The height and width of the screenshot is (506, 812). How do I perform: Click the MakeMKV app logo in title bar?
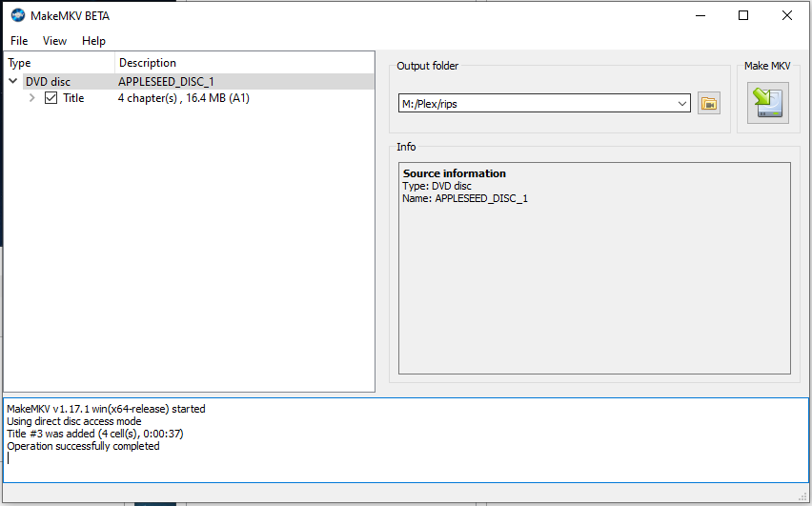(x=18, y=15)
